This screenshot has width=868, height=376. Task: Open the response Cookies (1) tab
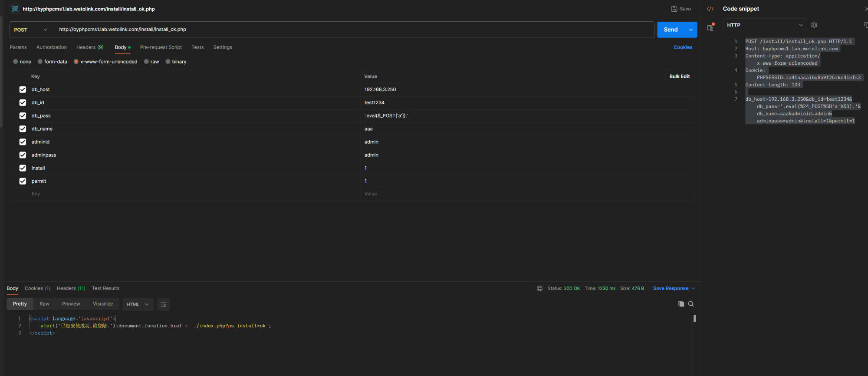click(x=37, y=288)
